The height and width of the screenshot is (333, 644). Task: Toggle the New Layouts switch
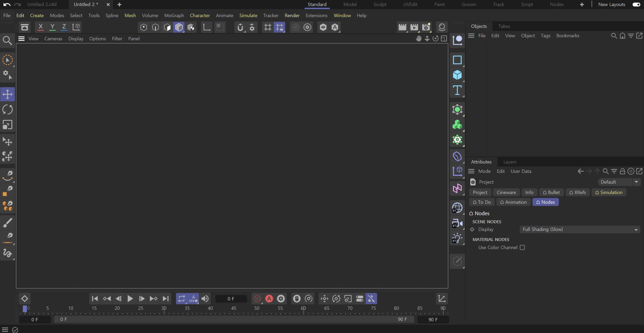pyautogui.click(x=636, y=4)
